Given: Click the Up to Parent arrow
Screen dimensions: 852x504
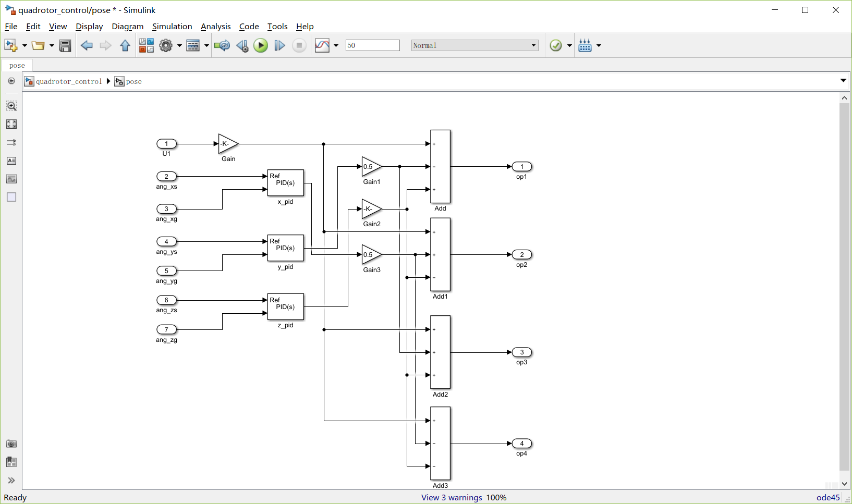Looking at the screenshot, I should (x=125, y=46).
